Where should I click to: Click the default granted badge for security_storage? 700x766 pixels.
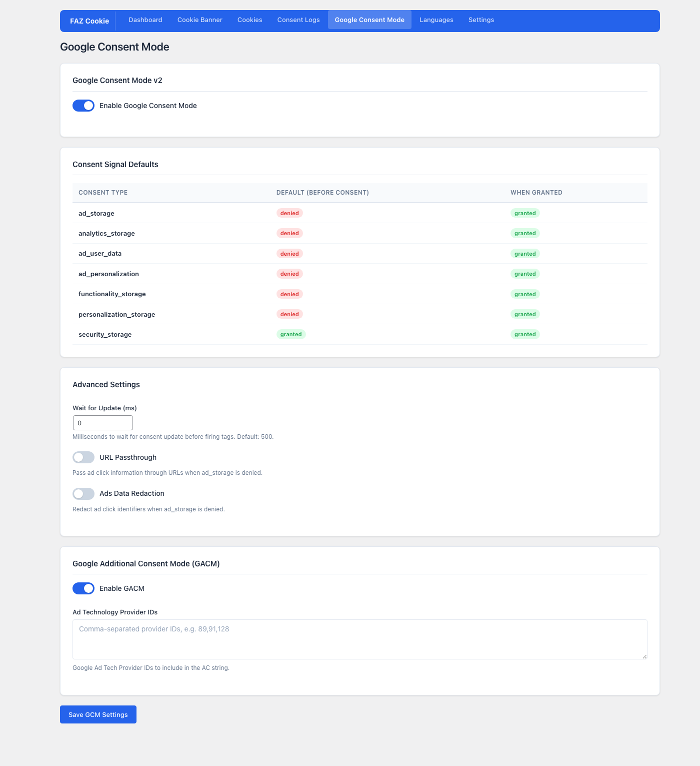[x=291, y=334]
